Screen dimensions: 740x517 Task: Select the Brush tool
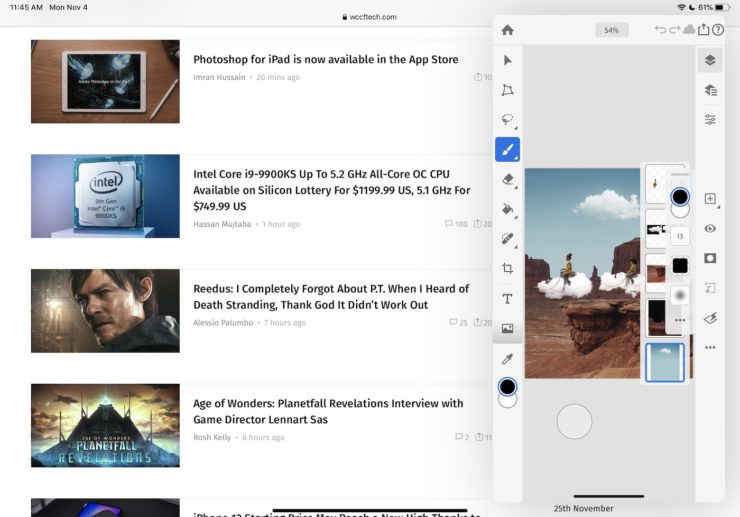pos(507,150)
